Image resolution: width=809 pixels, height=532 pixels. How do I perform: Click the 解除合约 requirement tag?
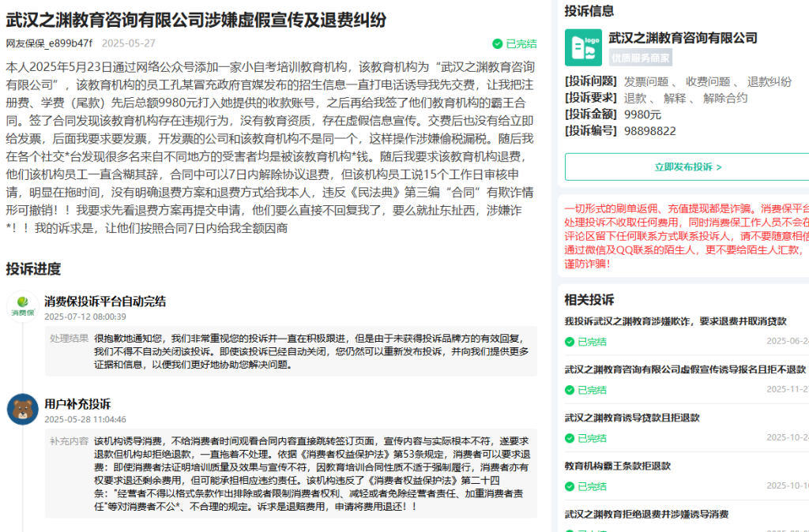tap(725, 98)
